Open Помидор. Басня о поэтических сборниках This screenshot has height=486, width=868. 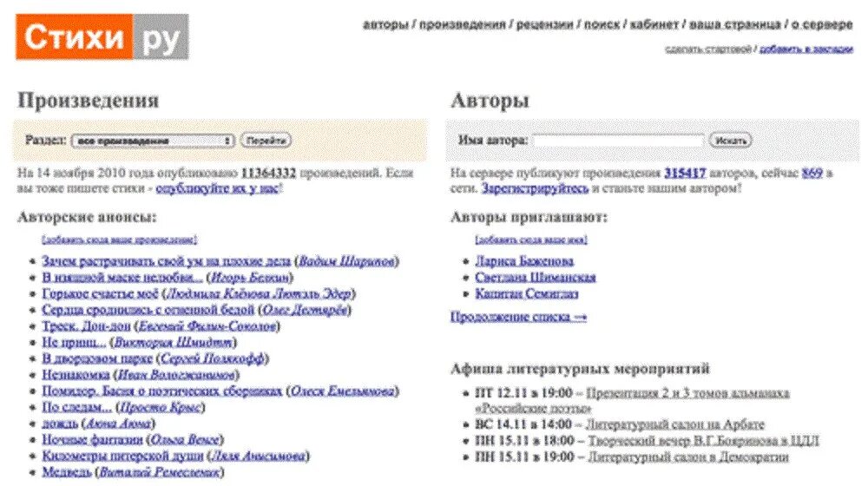(162, 391)
